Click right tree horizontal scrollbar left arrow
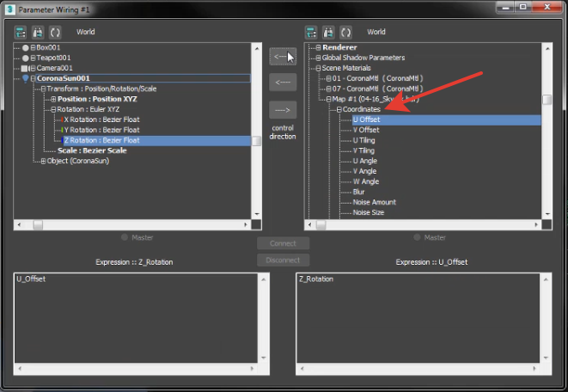Screen dimensions: 568x392 [x=309, y=225]
